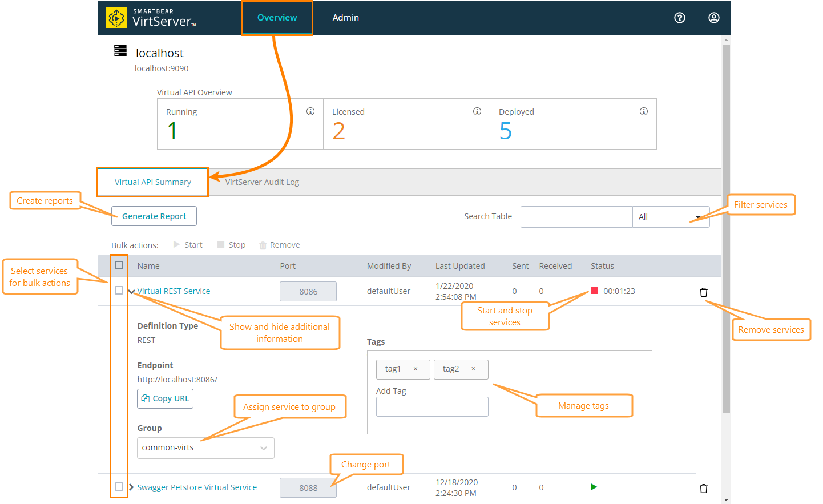Click the help icon in the top bar
The width and height of the screenshot is (823, 504).
[x=679, y=18]
